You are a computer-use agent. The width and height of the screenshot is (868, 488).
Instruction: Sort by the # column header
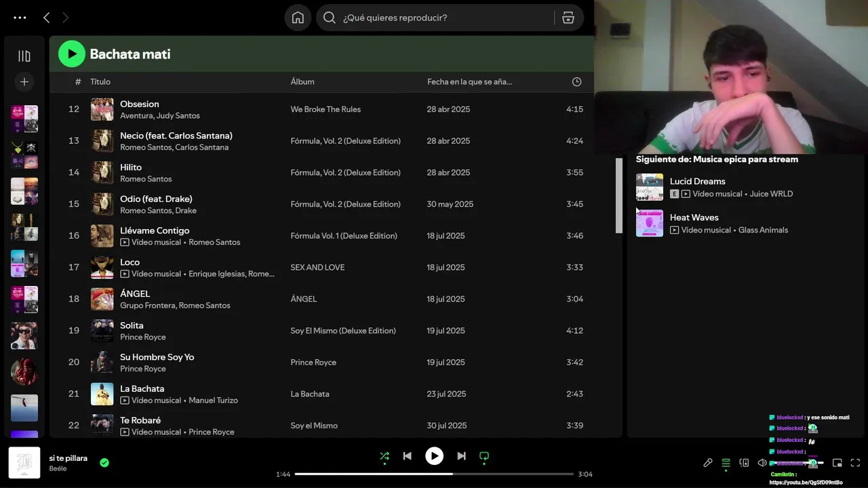pos(78,82)
